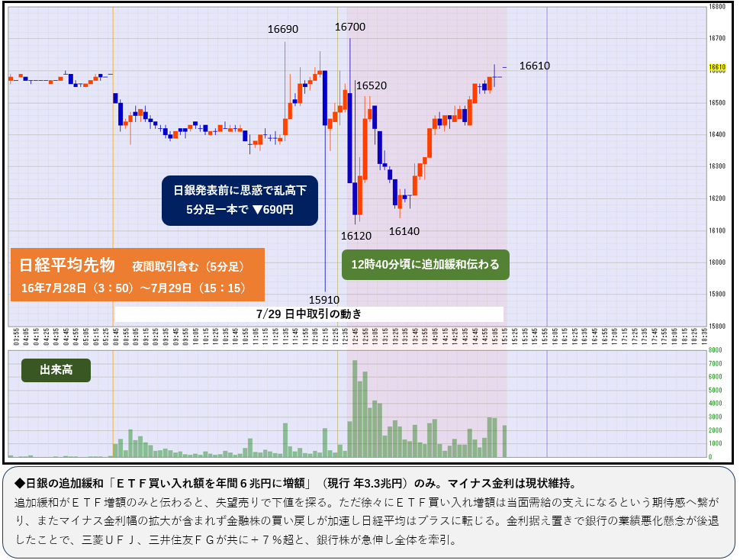740x560 pixels.
Task: Click the 16140 price label
Action: [x=404, y=230]
